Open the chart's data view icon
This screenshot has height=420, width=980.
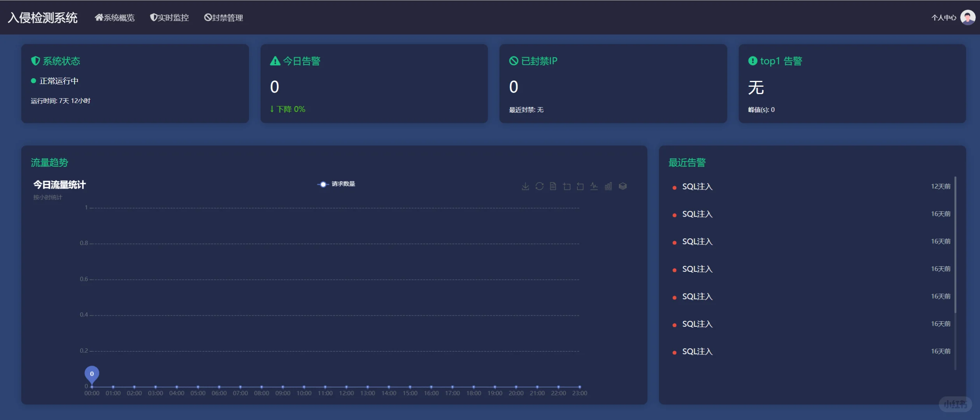pos(553,186)
